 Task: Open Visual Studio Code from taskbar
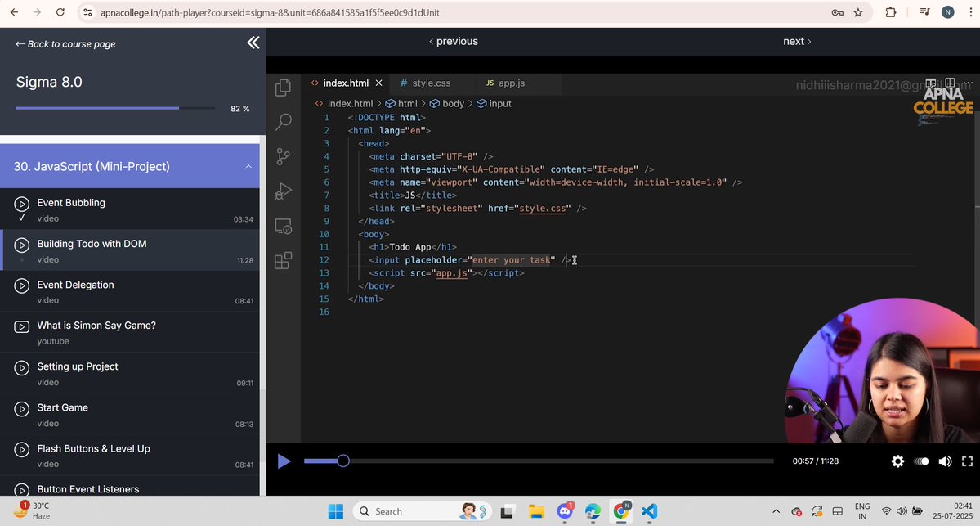[649, 511]
